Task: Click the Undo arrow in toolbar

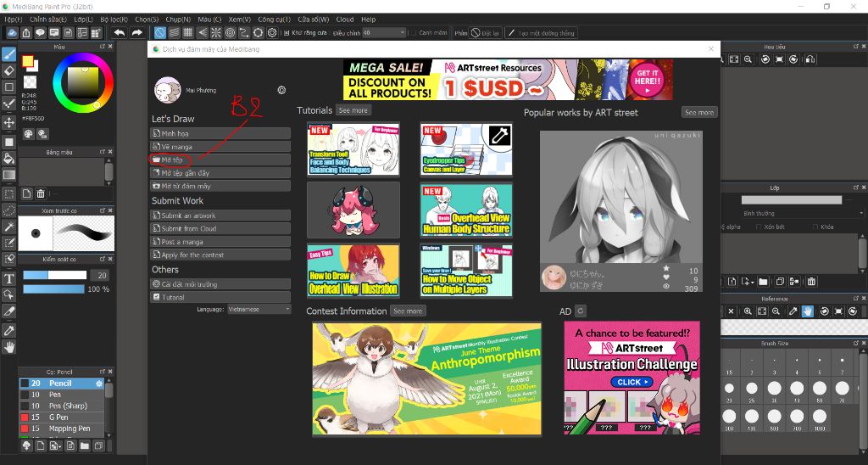Action: coord(119,33)
